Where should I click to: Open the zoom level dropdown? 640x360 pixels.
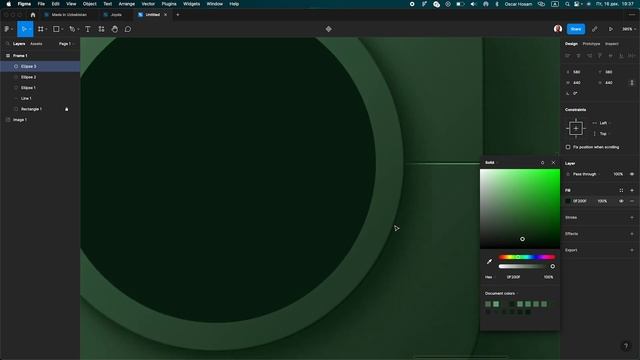pos(629,29)
